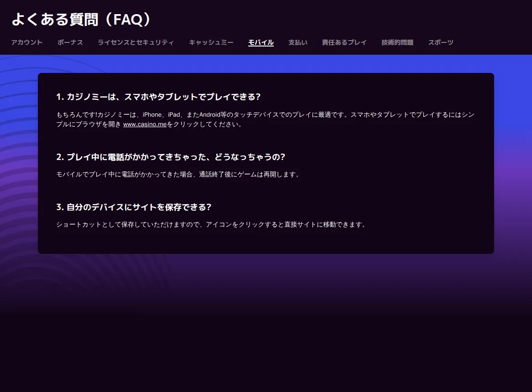Image resolution: width=532 pixels, height=392 pixels.
Task: Click the よくある質問（FAQ） page heading
Action: click(81, 19)
